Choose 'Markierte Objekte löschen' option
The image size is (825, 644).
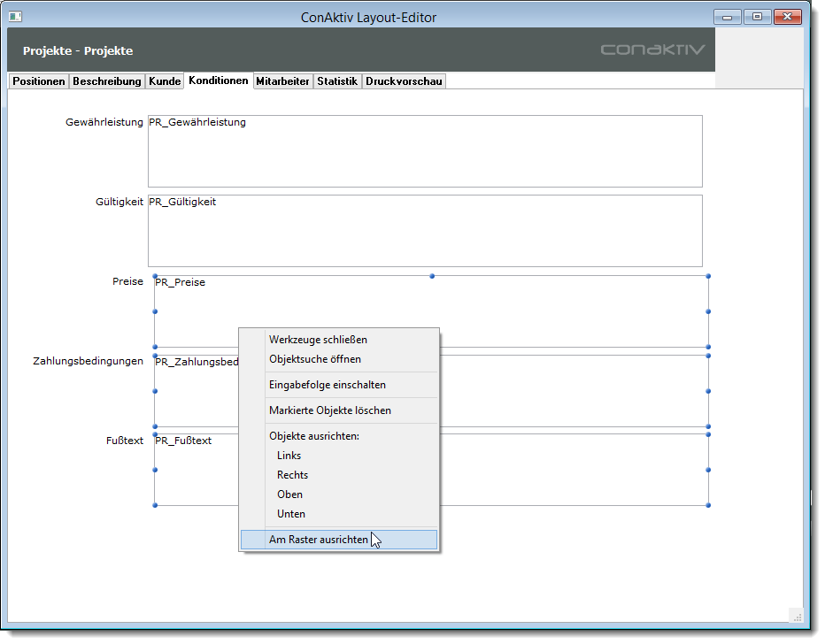point(329,410)
